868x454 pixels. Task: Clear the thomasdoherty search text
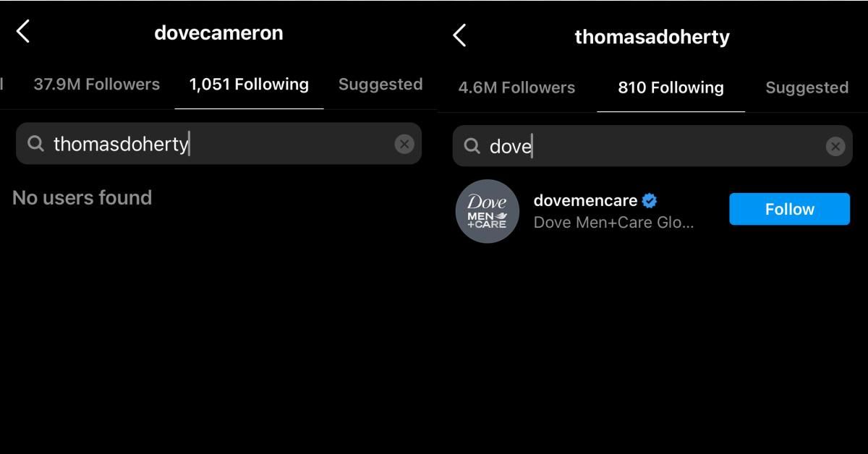pyautogui.click(x=404, y=144)
